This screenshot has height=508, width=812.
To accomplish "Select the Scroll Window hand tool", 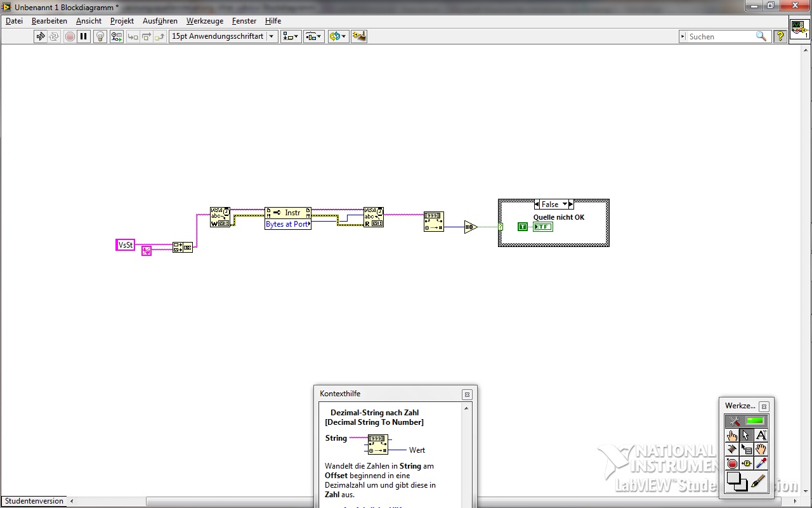I will [761, 450].
